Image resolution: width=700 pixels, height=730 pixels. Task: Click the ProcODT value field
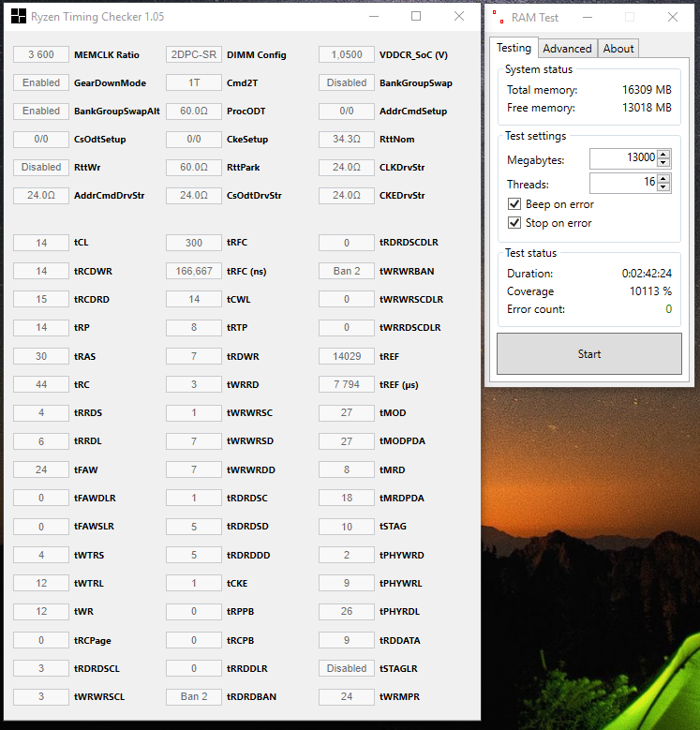click(194, 111)
